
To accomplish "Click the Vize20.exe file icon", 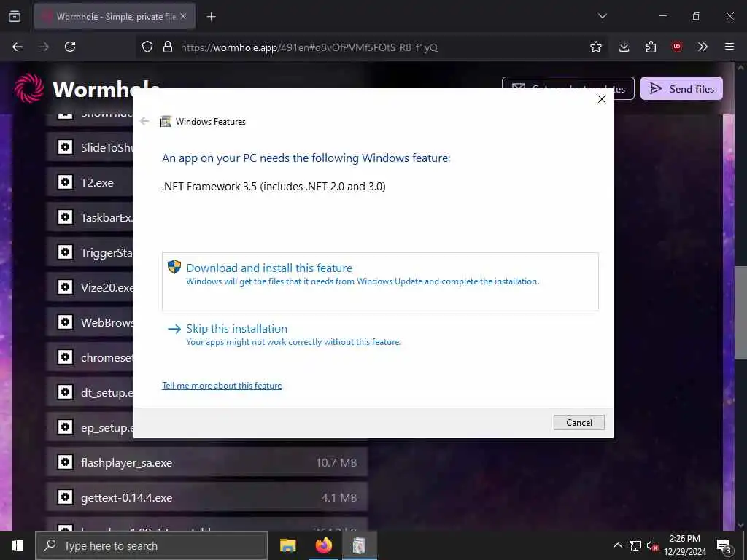I will (x=65, y=287).
